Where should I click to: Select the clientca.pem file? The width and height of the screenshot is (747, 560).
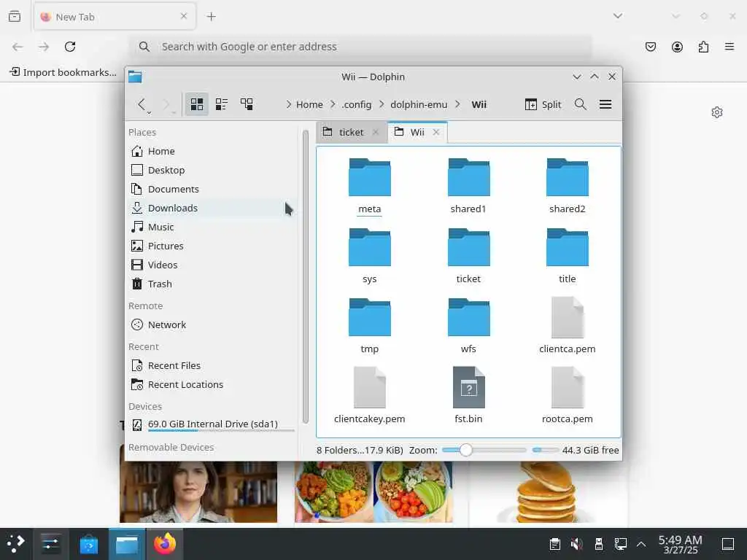pos(567,326)
